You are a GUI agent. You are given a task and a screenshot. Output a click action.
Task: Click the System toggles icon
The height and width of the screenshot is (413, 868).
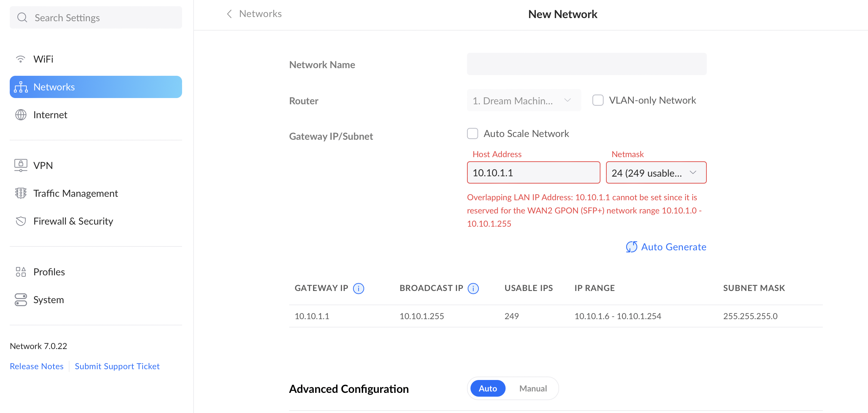click(x=21, y=300)
